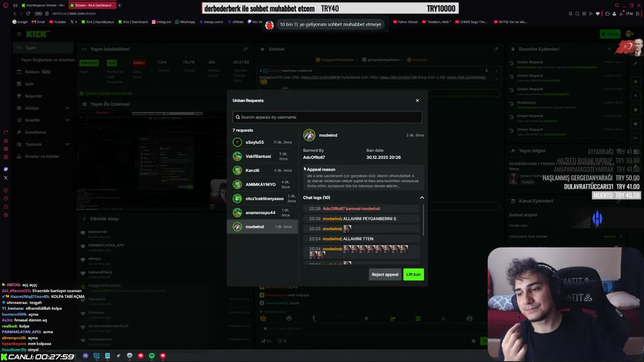The height and width of the screenshot is (362, 644).
Task: Click the Reject appeal button
Action: 385,275
